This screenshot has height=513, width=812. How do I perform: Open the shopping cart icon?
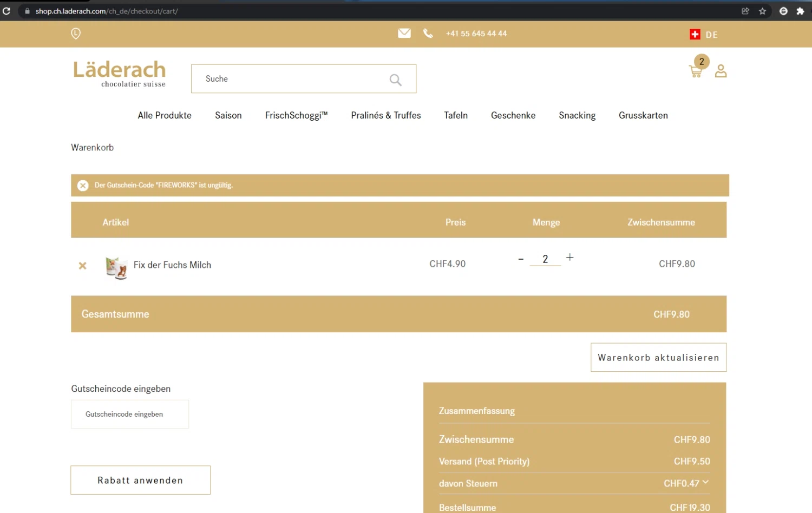click(x=696, y=71)
